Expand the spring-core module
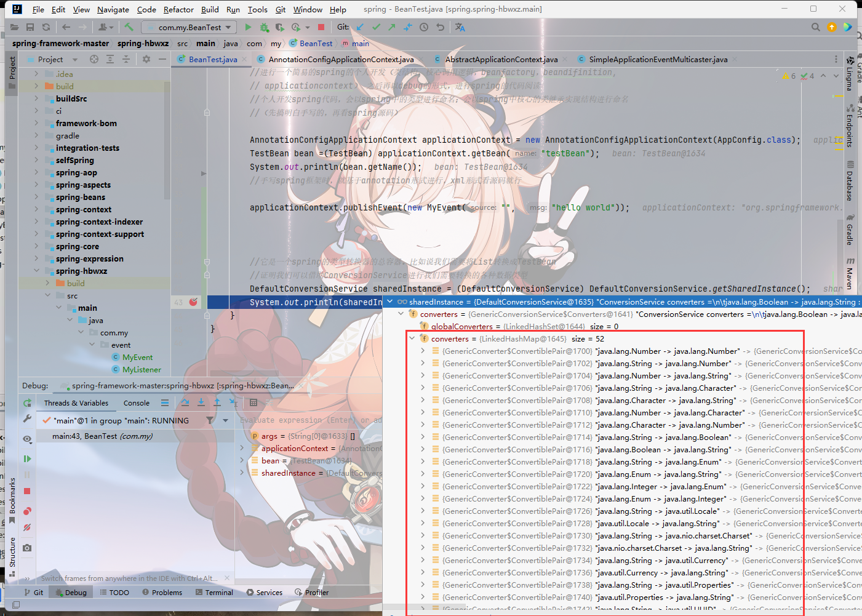Viewport: 862px width, 616px height. click(36, 246)
